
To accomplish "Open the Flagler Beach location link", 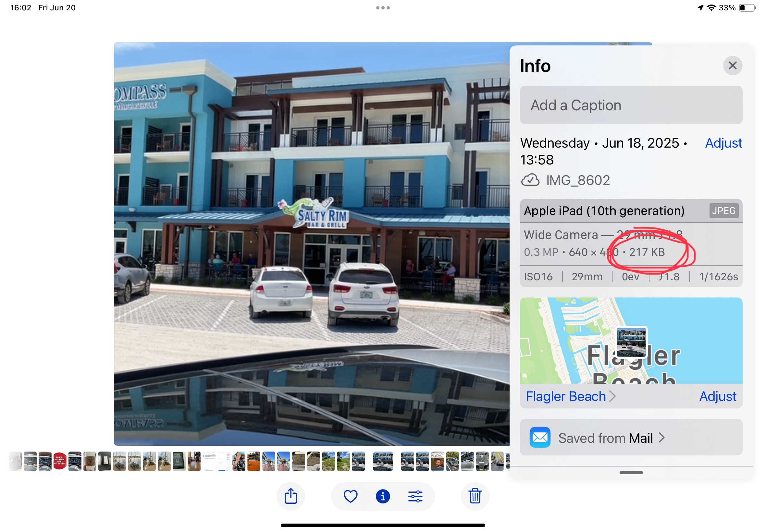I will tap(566, 396).
